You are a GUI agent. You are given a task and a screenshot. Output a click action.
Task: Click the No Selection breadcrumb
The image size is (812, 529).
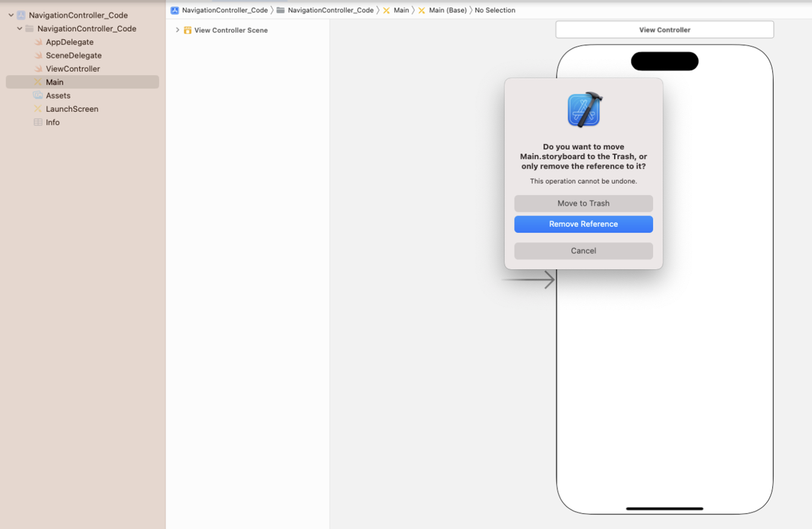point(495,10)
